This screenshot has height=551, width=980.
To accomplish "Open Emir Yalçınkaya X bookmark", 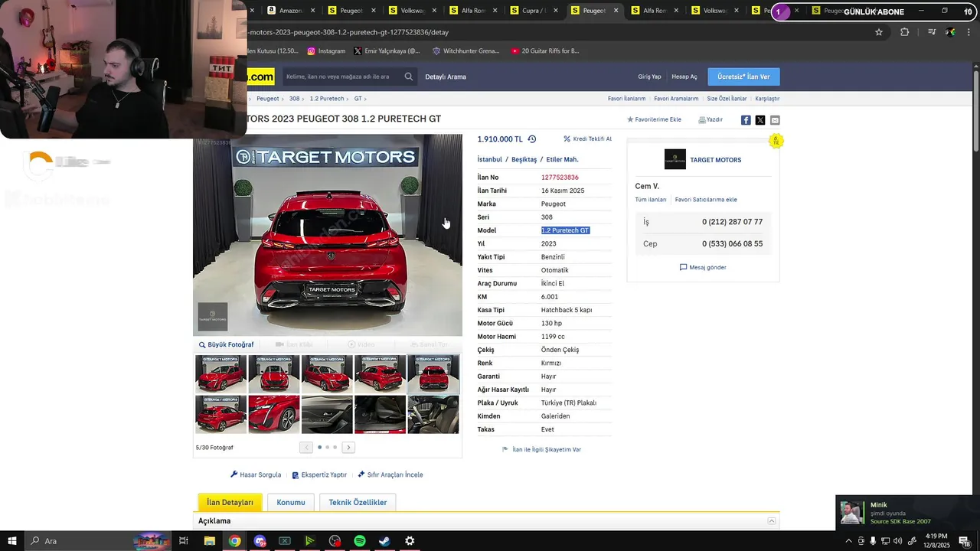I will coord(387,51).
